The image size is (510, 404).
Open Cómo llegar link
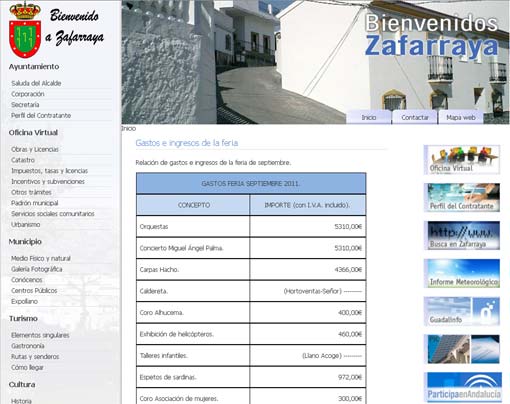[x=27, y=367]
